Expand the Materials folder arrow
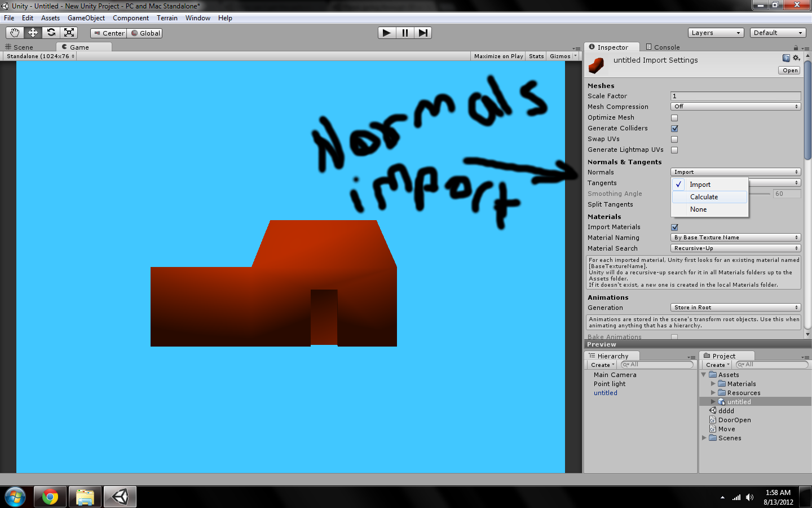 click(x=713, y=384)
